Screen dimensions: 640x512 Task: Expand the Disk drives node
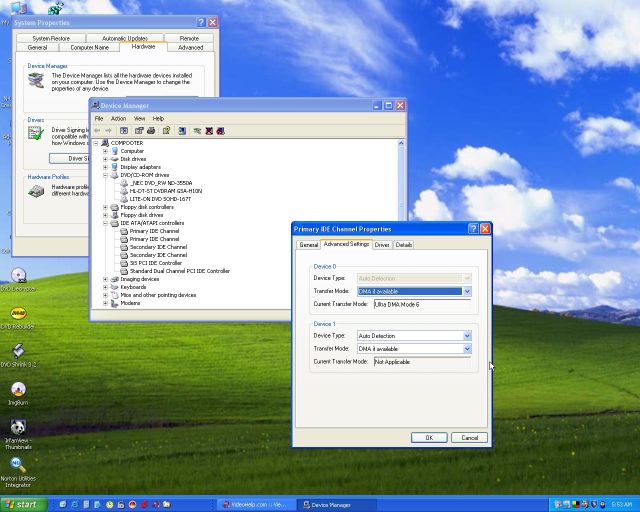click(105, 159)
